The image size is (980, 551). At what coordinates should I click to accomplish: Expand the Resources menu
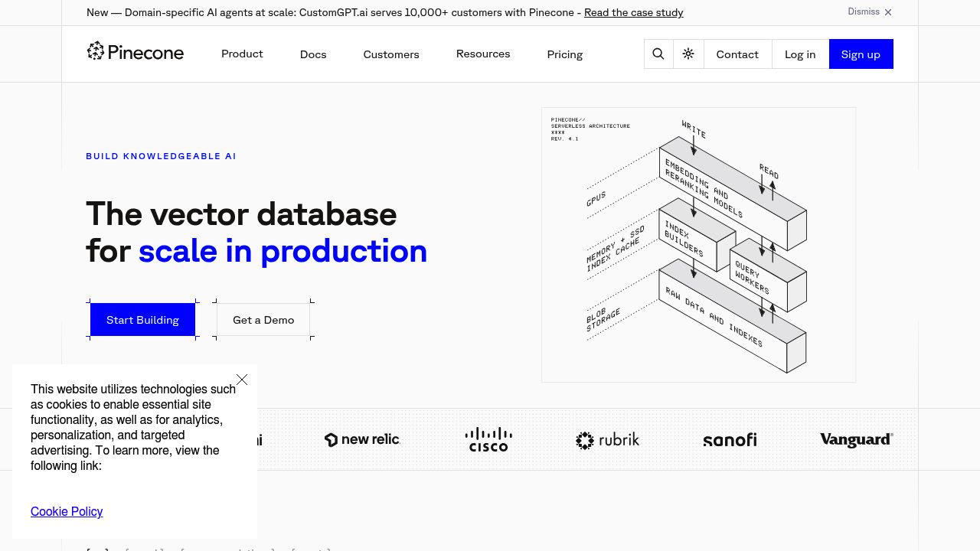483,54
